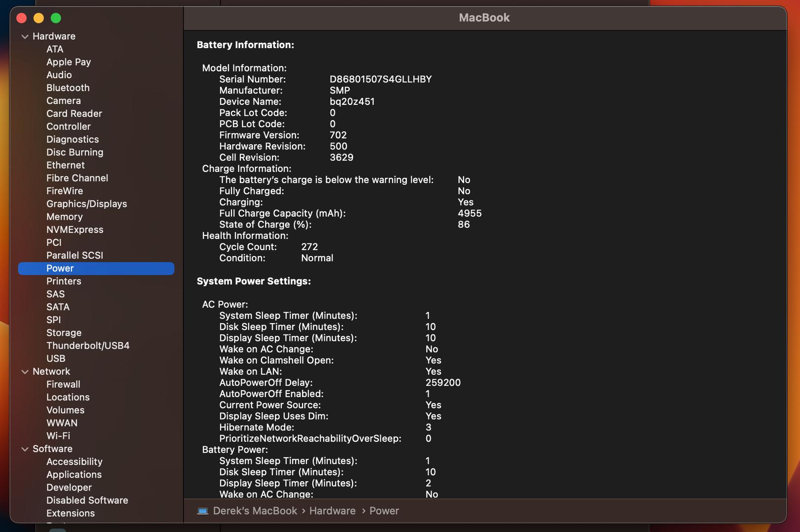800x532 pixels.
Task: Select SAS in the sidebar
Action: tap(56, 294)
